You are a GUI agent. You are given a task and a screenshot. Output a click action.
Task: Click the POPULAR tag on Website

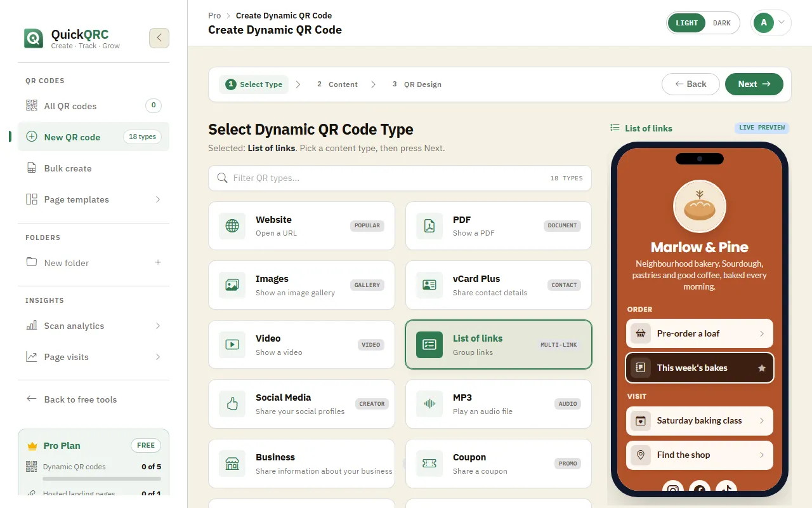tap(367, 225)
